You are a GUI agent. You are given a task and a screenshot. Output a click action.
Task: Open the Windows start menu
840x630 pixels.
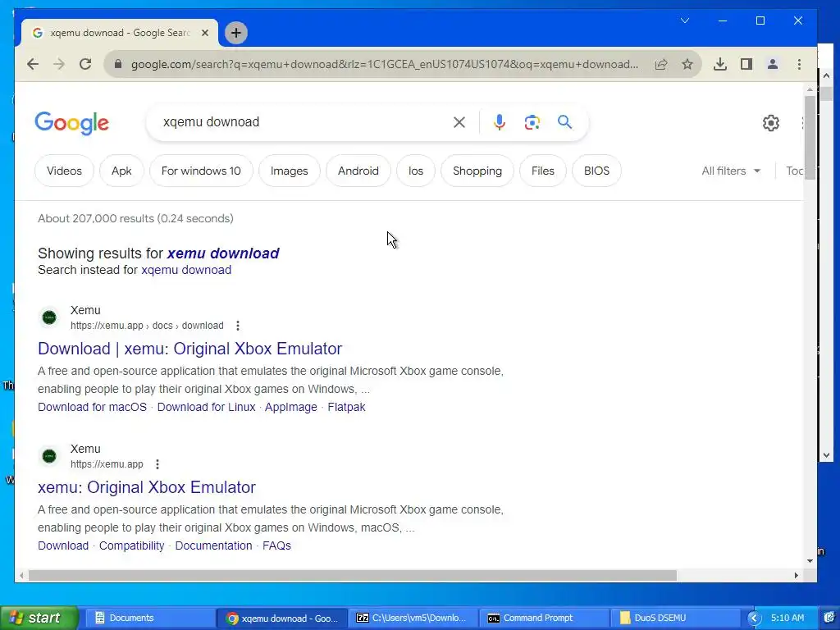(39, 618)
